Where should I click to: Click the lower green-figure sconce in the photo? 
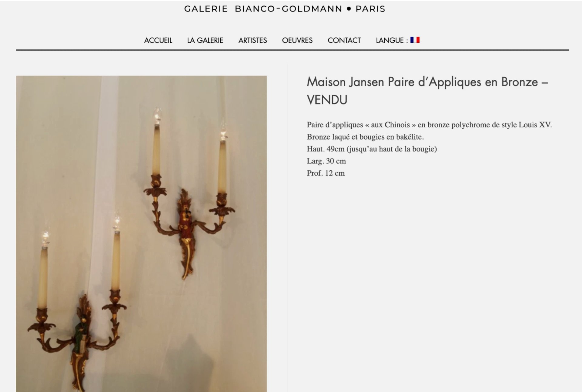(x=77, y=303)
